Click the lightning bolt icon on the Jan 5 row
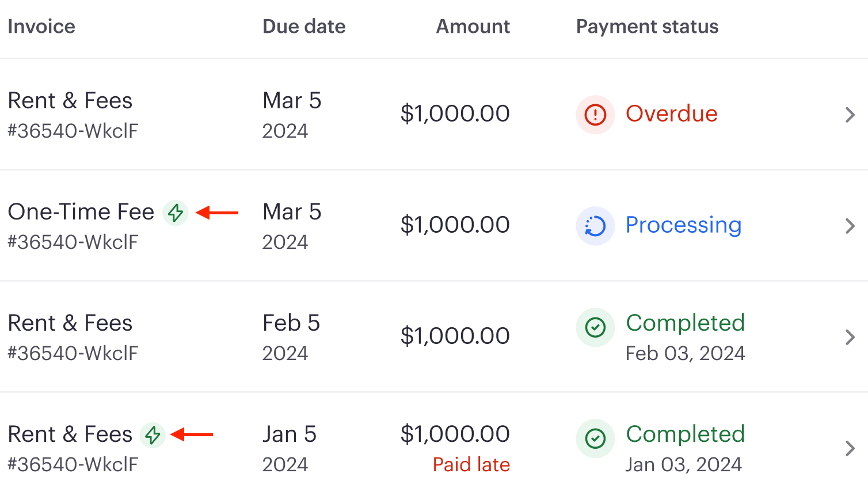 coord(153,435)
